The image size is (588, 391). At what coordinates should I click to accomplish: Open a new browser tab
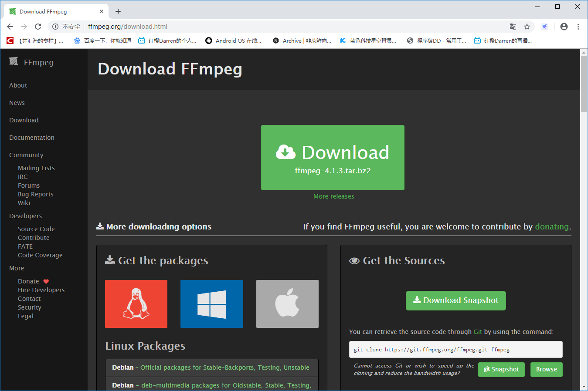118,11
